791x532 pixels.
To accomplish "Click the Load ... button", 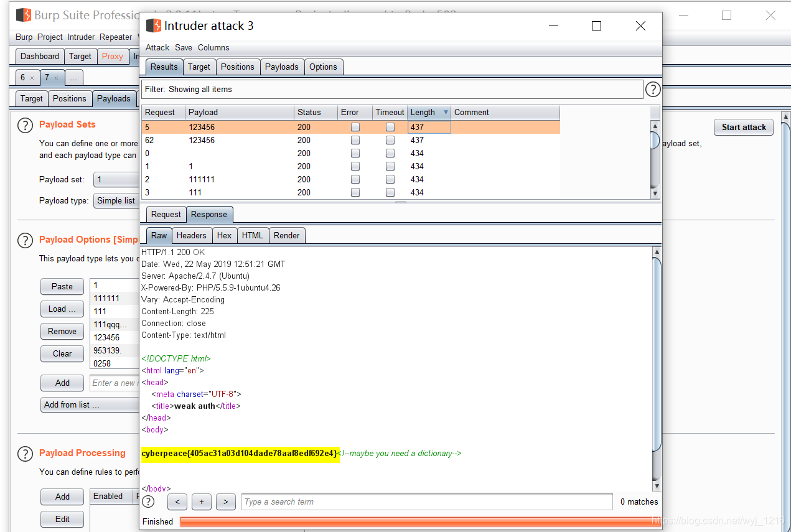I will pyautogui.click(x=62, y=309).
